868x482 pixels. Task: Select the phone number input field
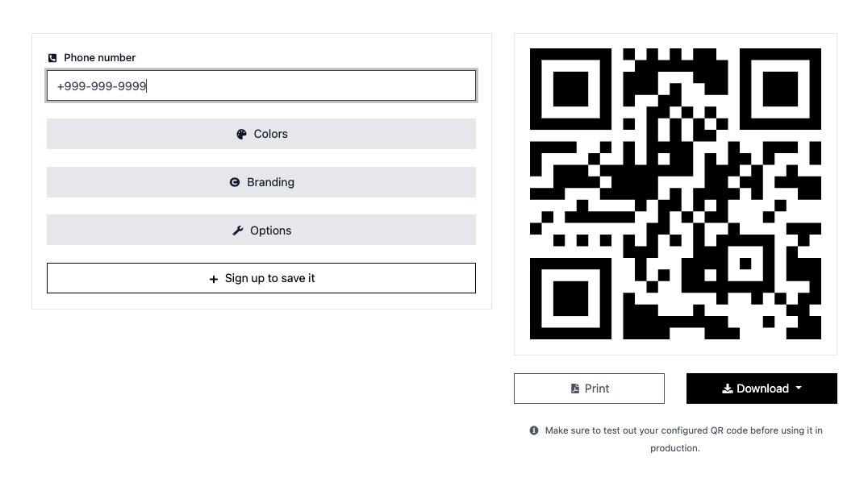coord(261,85)
